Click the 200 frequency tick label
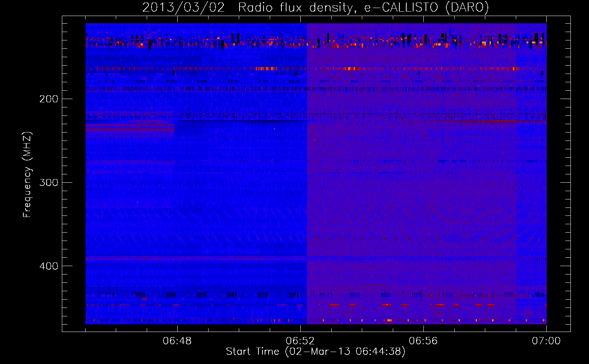The image size is (589, 364). tap(49, 99)
